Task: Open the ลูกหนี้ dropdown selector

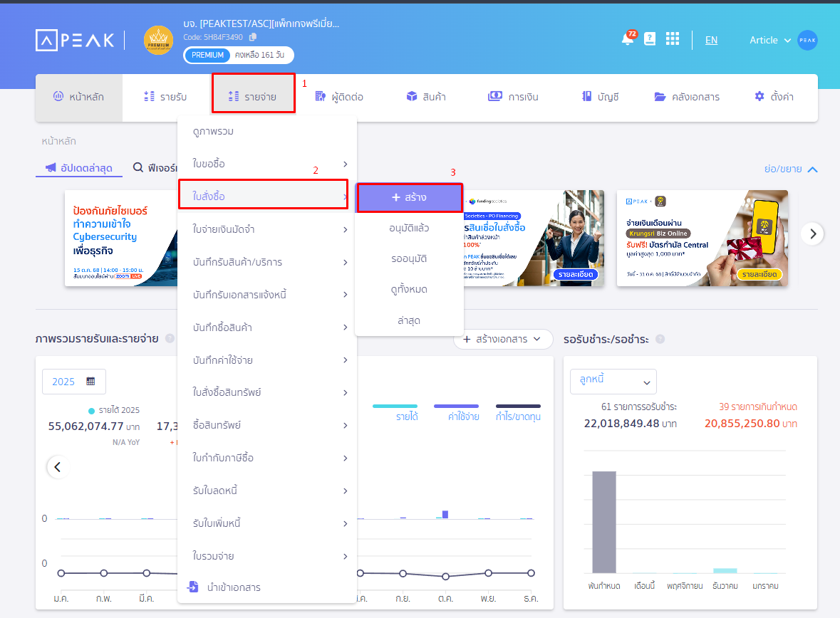Action: (613, 382)
